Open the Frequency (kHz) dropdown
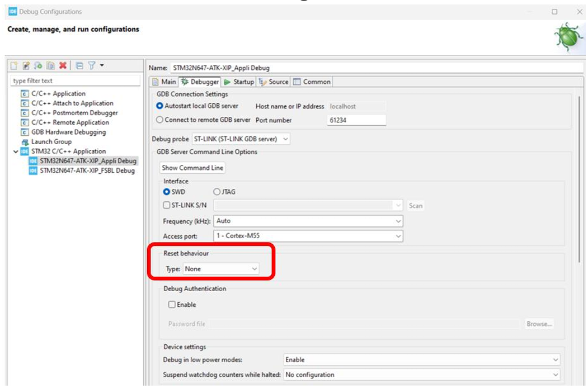The width and height of the screenshot is (588, 389). pos(308,221)
